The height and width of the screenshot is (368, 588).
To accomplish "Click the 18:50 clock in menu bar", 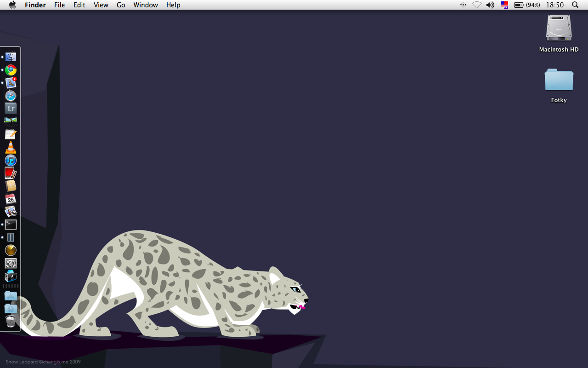I will click(554, 5).
